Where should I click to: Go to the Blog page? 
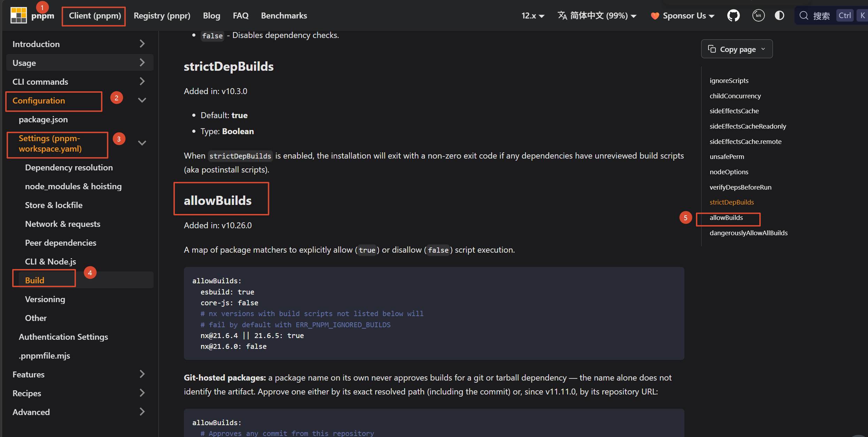(211, 16)
